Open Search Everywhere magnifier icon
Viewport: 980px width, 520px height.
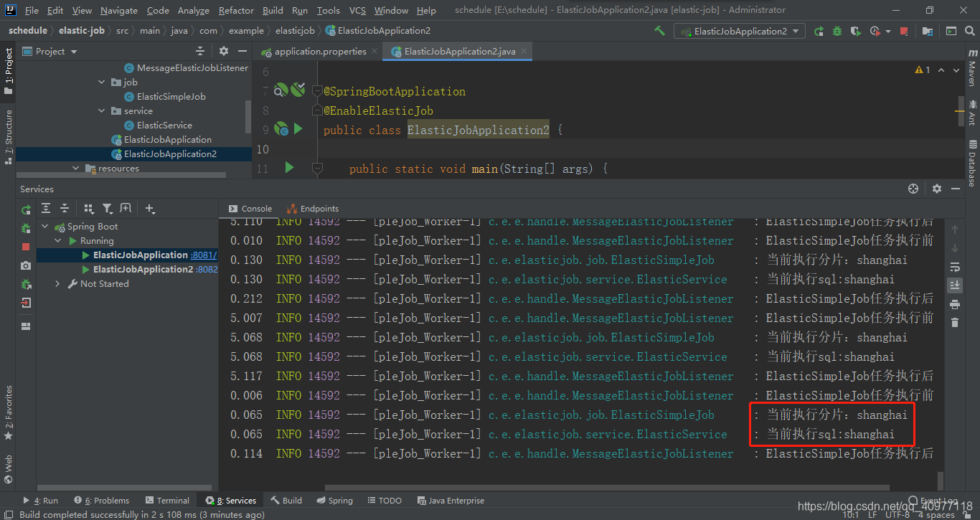969,31
